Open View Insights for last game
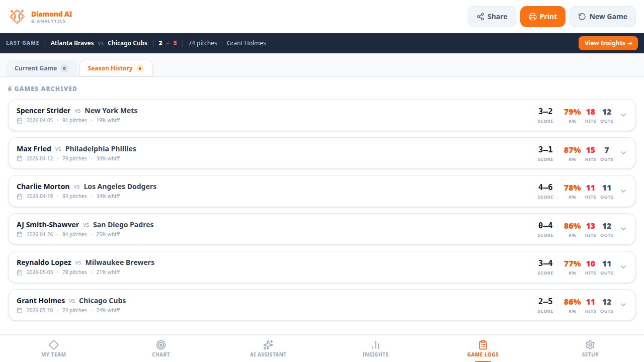This screenshot has height=362, width=644. point(608,43)
